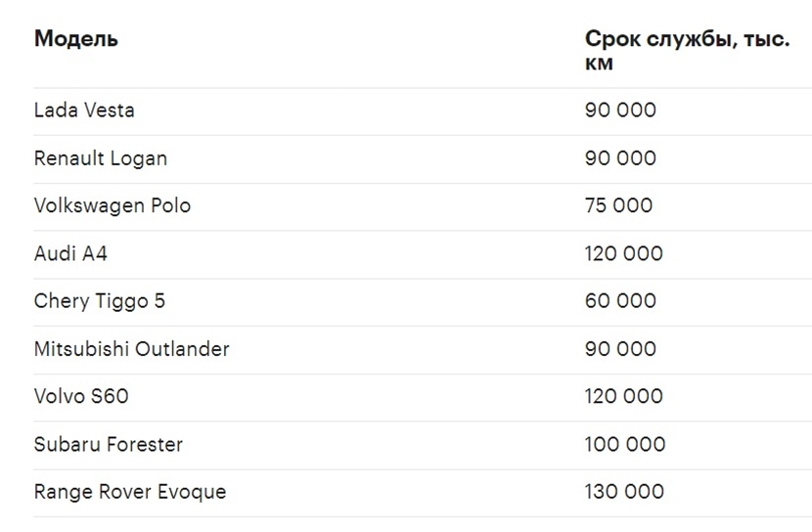Image resolution: width=812 pixels, height=532 pixels.
Task: Click the 75 000 value cell
Action: coord(618,206)
